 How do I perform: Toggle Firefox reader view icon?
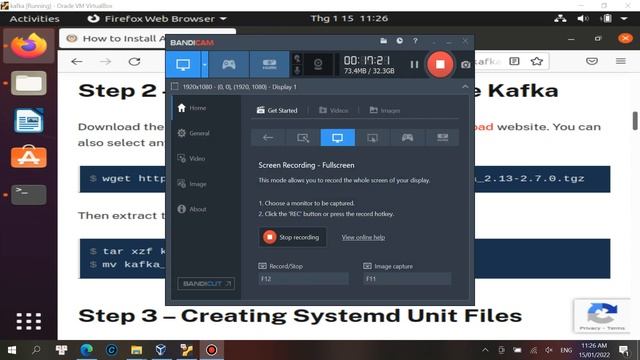click(x=514, y=62)
